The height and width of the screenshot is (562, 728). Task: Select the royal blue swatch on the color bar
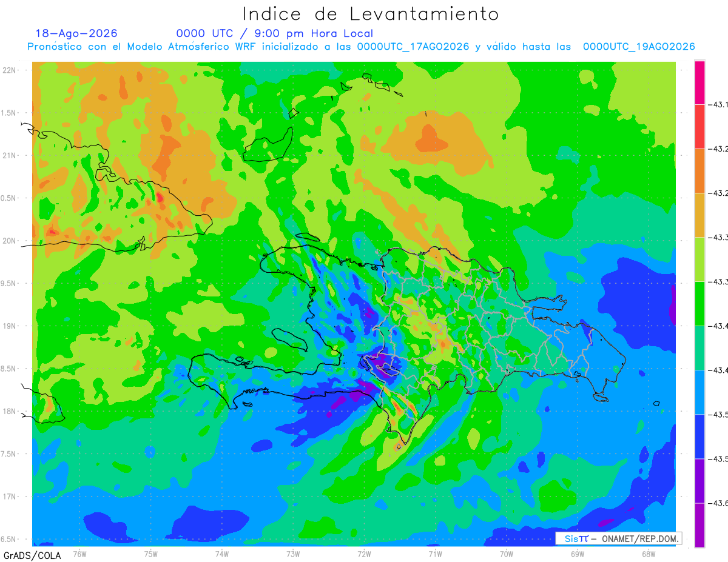699,437
